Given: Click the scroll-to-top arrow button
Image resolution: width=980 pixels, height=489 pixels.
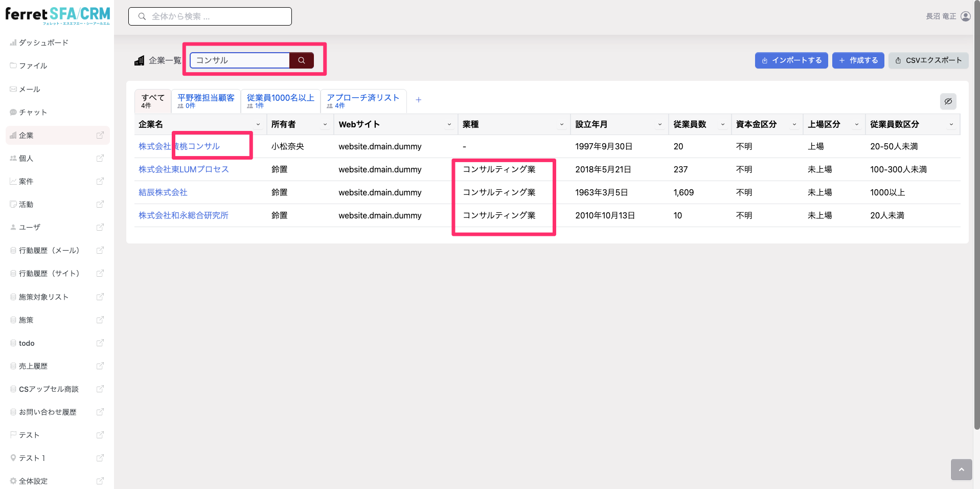Looking at the screenshot, I should 961,469.
